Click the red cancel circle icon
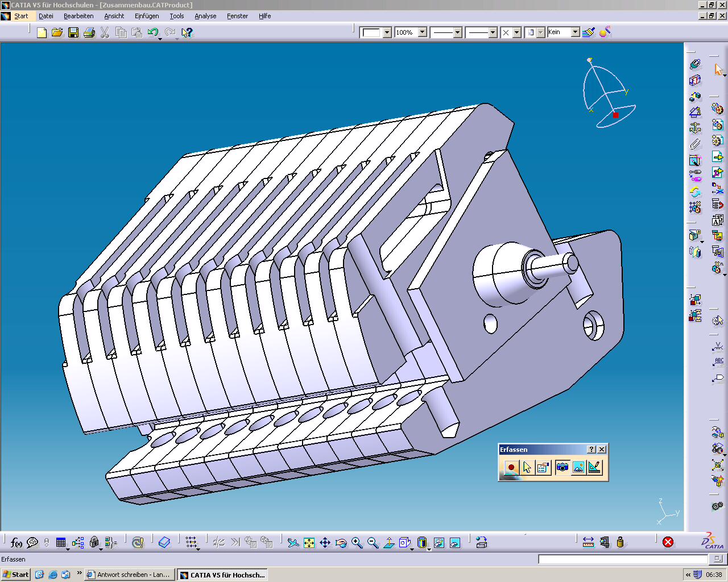Image resolution: width=728 pixels, height=582 pixels. point(668,542)
